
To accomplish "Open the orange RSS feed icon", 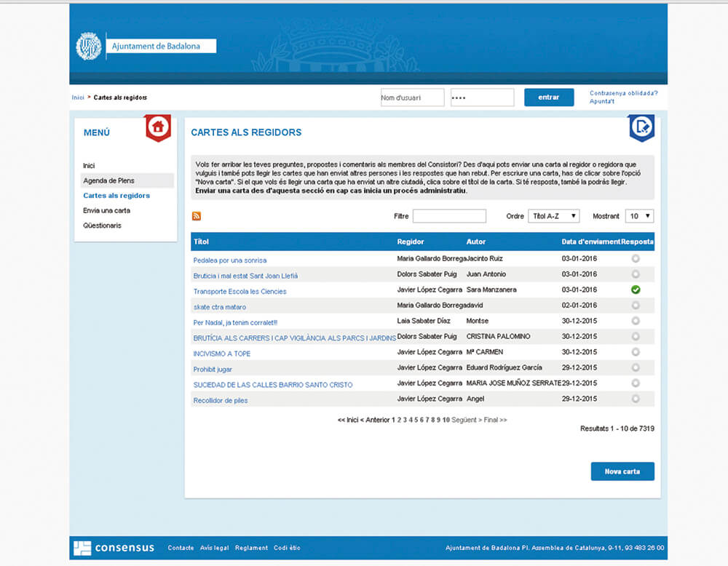I will click(x=197, y=216).
